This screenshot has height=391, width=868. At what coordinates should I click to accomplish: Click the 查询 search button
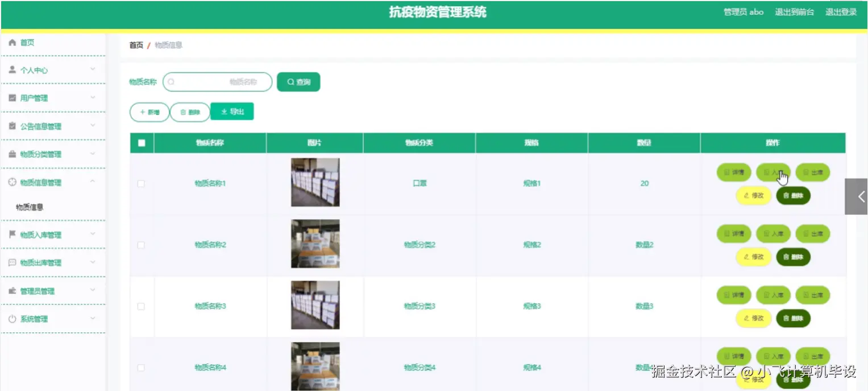[298, 81]
